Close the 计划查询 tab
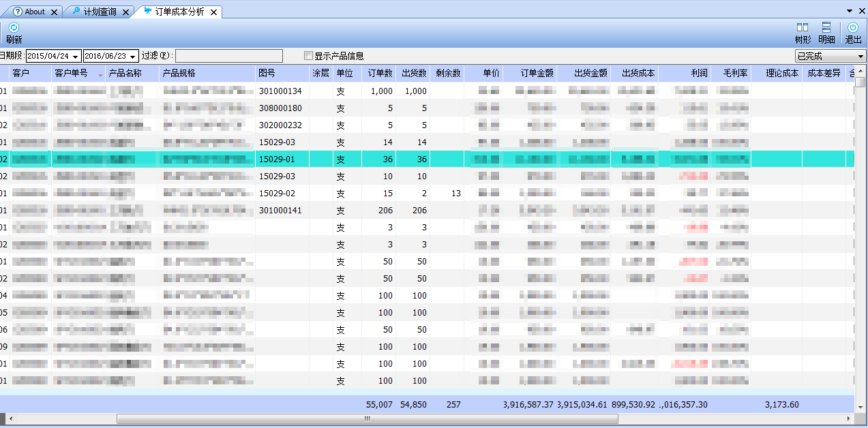This screenshot has height=428, width=868. (125, 12)
